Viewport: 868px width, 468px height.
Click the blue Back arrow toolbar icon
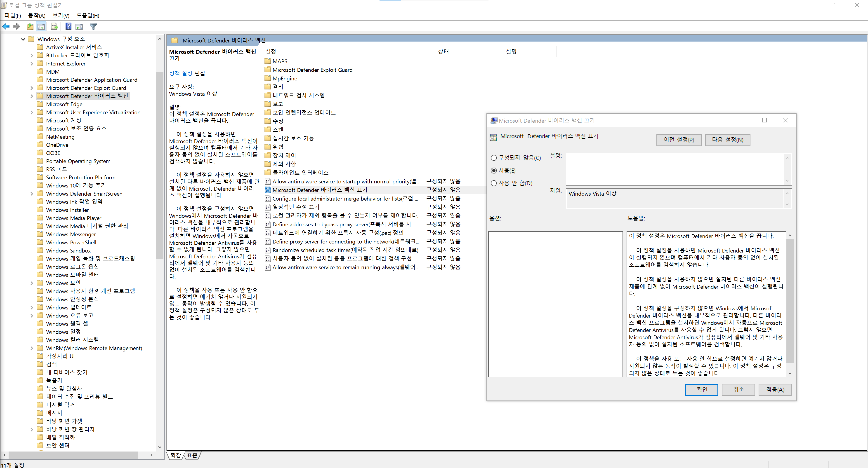click(6, 26)
